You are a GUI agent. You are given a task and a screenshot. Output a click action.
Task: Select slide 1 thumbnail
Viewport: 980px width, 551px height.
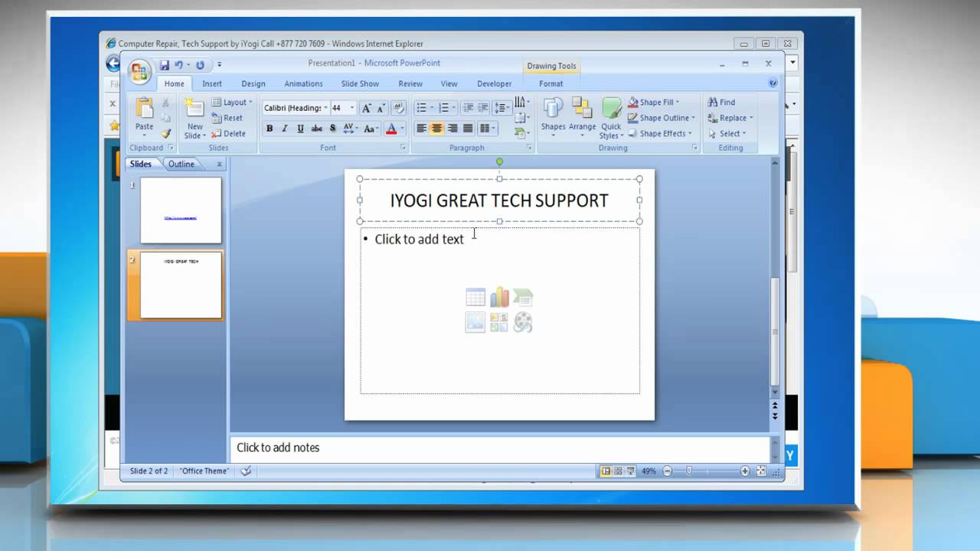click(x=181, y=210)
